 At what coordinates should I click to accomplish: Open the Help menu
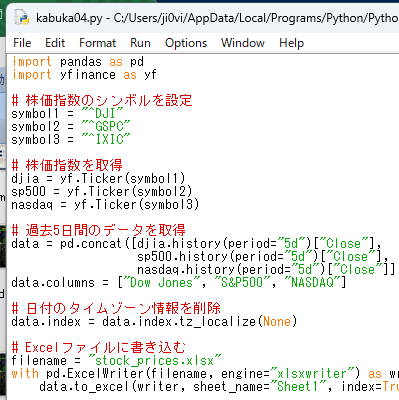point(292,43)
